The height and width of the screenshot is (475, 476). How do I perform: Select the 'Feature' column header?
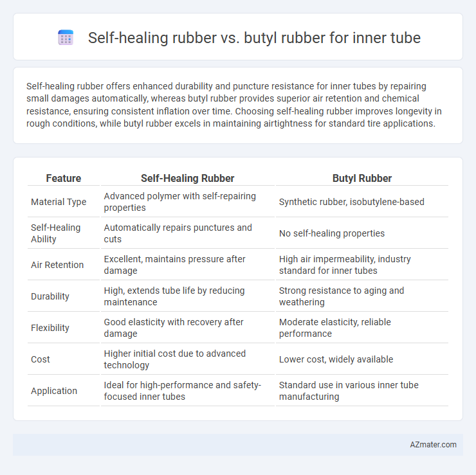pos(64,178)
